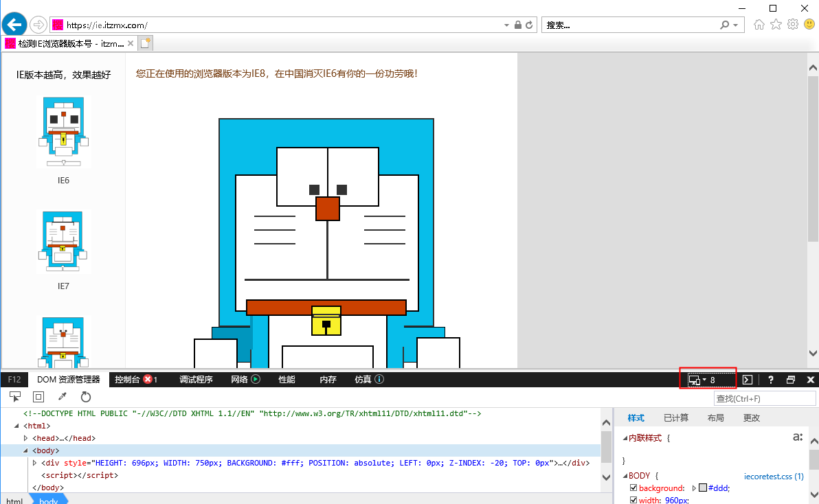Click the console error count badge
Screen dimensions: 819x504
[148, 379]
